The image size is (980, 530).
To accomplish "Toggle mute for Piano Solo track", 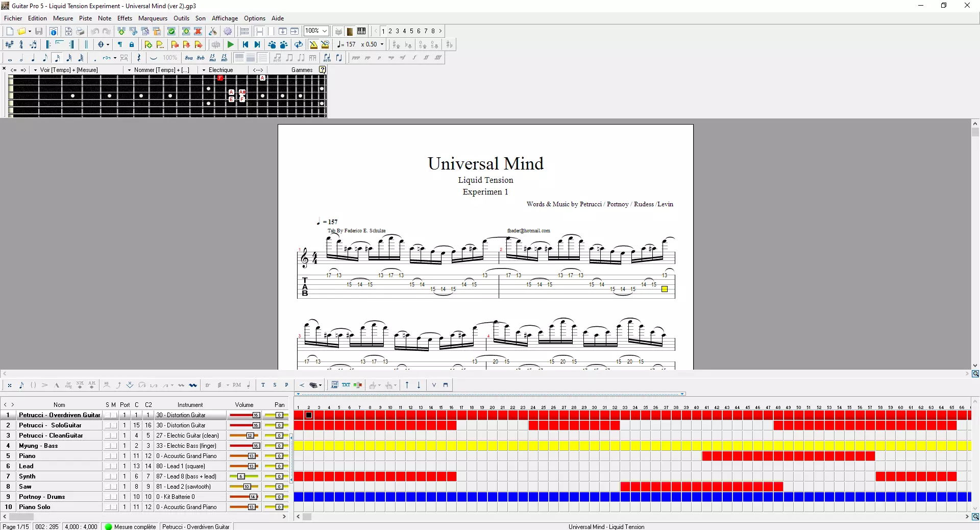I will coord(114,507).
